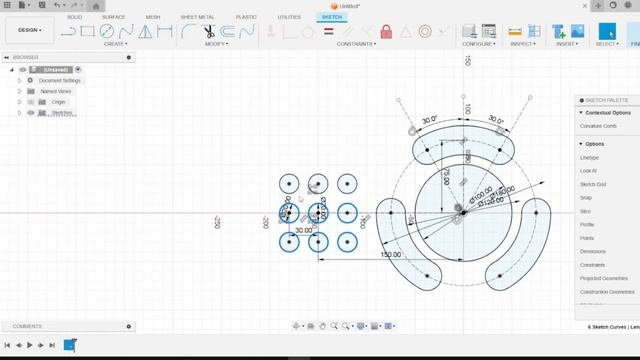
Task: Click the Projected Geometries option
Action: (x=604, y=278)
